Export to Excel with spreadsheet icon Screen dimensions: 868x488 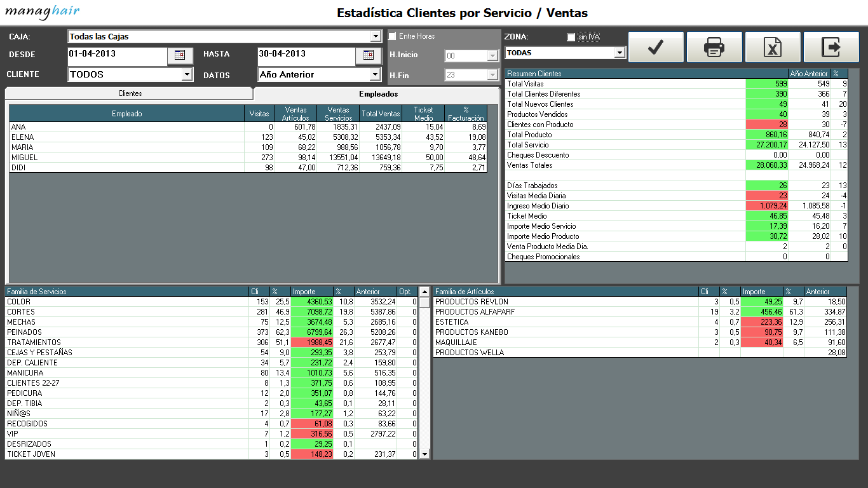(773, 47)
